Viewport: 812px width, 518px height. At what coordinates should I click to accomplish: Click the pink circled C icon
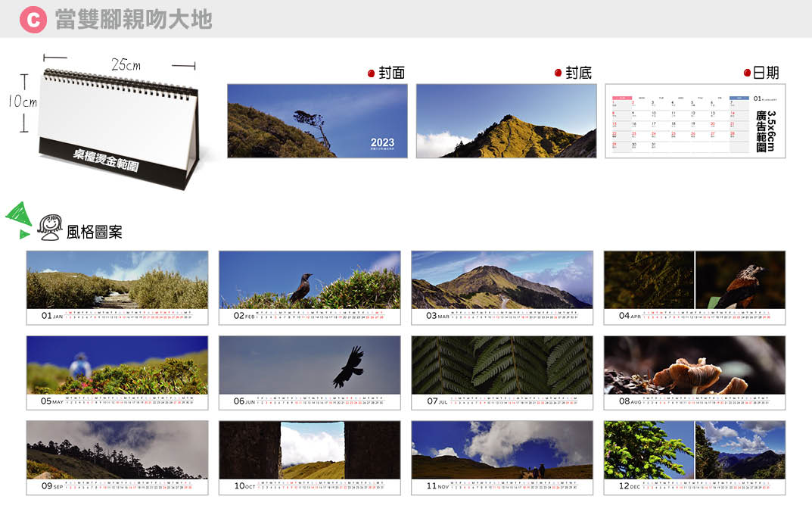(33, 19)
